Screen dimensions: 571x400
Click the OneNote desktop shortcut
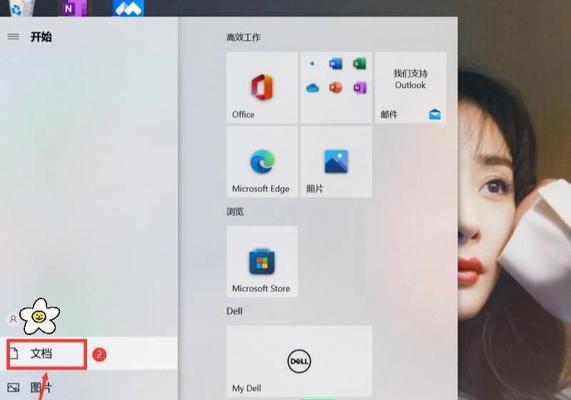point(74,8)
